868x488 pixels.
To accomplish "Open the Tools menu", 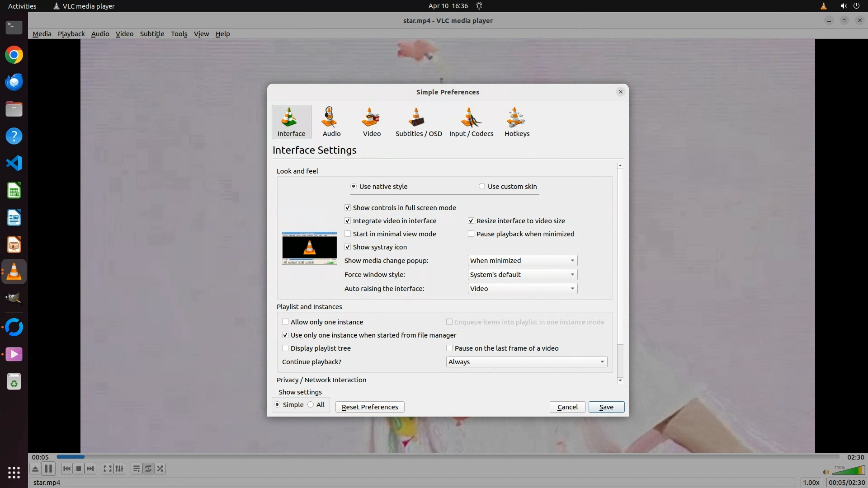I will pos(179,34).
